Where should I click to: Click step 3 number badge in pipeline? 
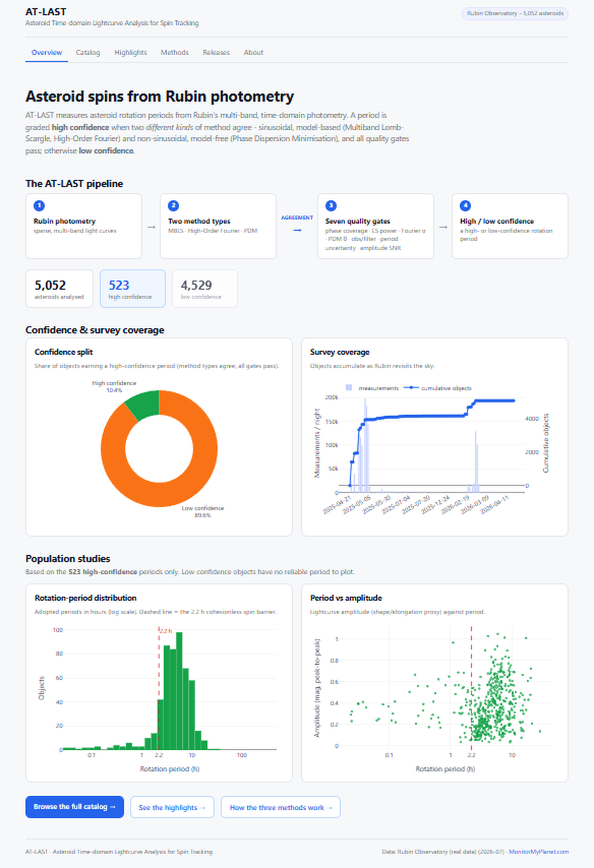point(331,205)
